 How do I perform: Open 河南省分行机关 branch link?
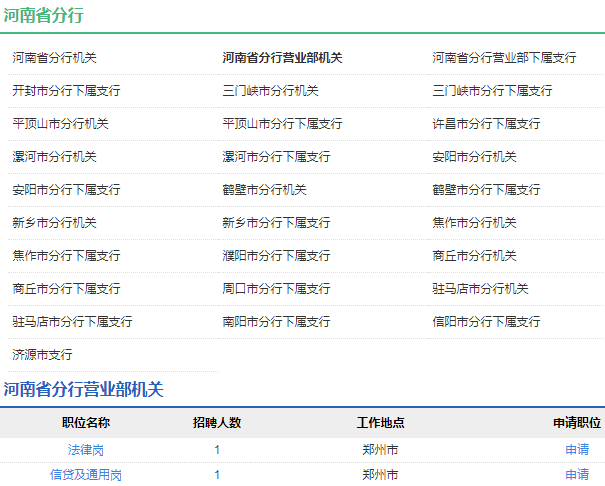pos(54,58)
